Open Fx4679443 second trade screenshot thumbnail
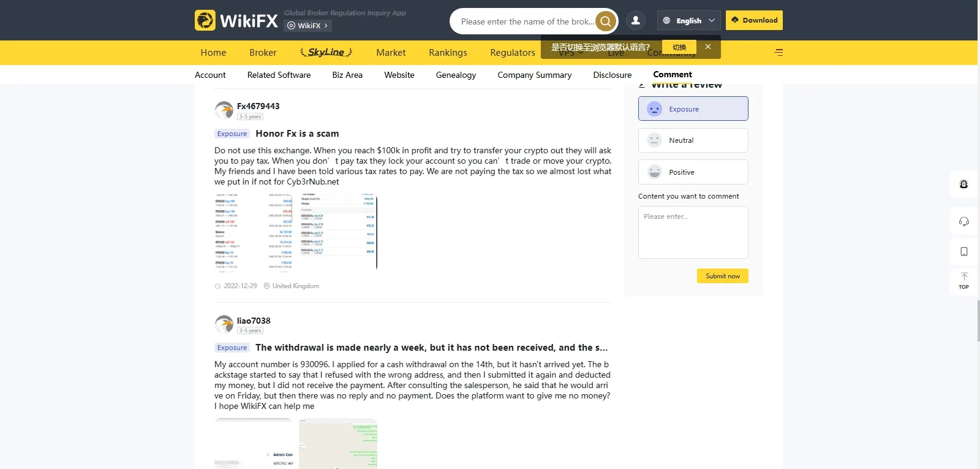980x469 pixels. [338, 232]
